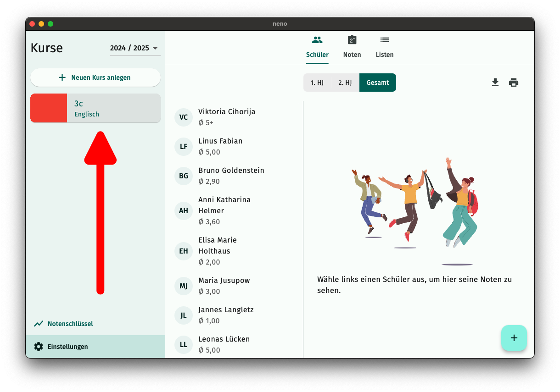Select student Leonas Lücken

[x=234, y=344]
